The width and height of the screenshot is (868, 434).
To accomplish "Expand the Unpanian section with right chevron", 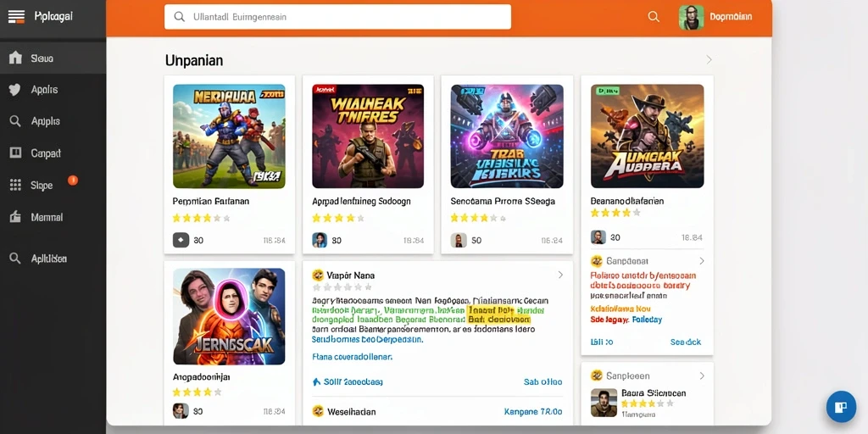I will [709, 60].
